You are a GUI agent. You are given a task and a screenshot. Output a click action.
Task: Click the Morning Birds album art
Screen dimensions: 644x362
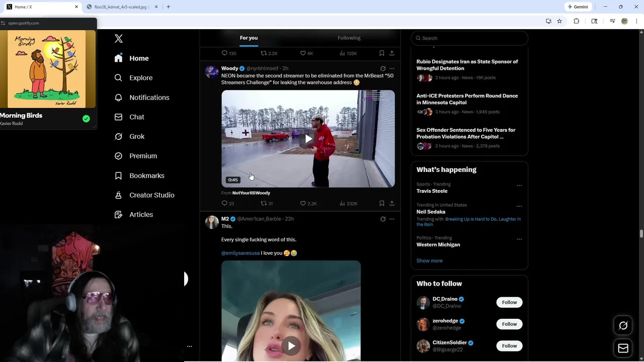click(x=47, y=69)
